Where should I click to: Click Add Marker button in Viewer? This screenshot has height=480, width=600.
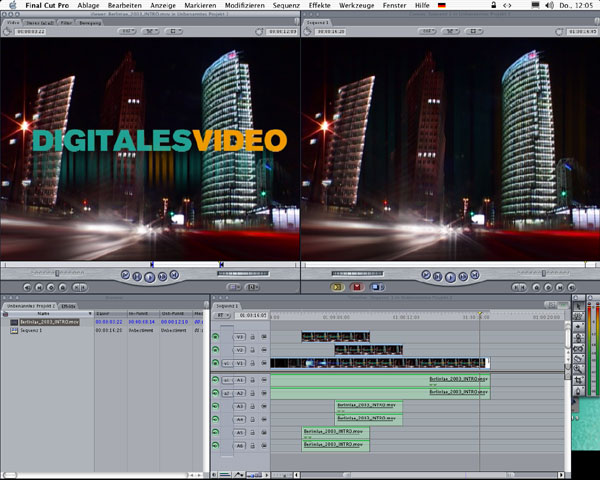tap(63, 287)
